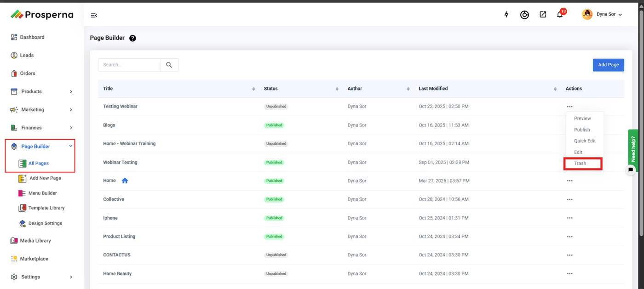Click the Add Page button
The width and height of the screenshot is (644, 289).
pyautogui.click(x=608, y=65)
